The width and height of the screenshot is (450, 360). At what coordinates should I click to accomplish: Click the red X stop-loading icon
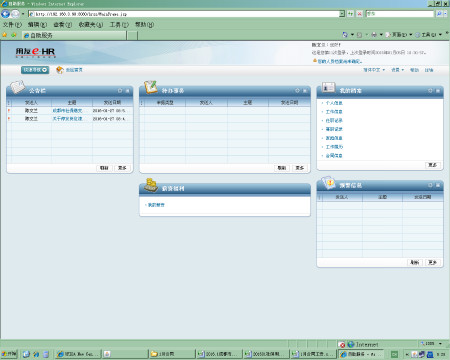point(359,14)
